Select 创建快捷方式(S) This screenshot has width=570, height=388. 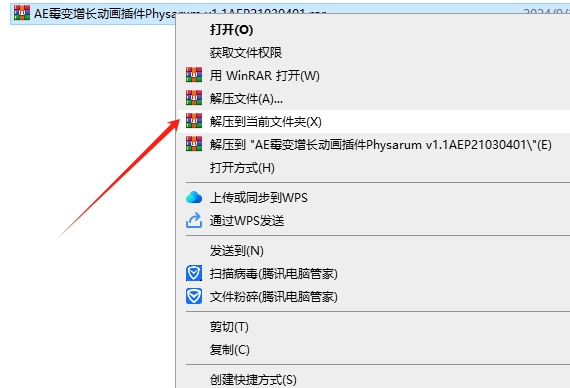(253, 380)
